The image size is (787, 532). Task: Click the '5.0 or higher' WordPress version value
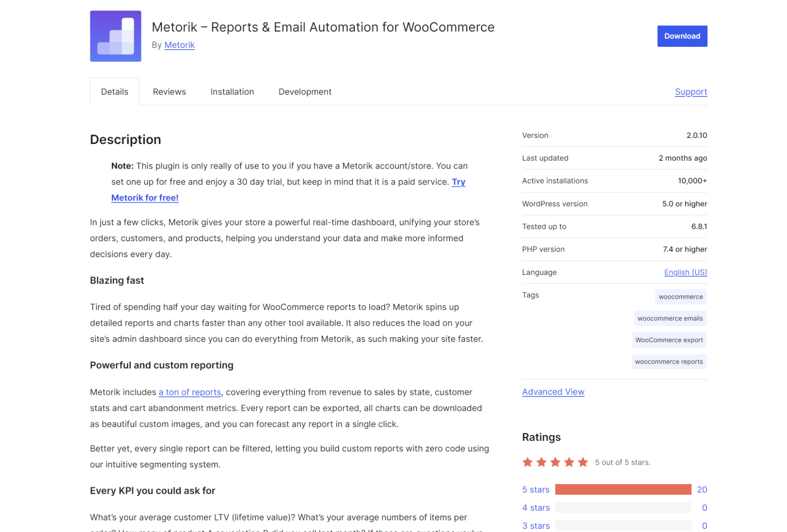pyautogui.click(x=684, y=203)
